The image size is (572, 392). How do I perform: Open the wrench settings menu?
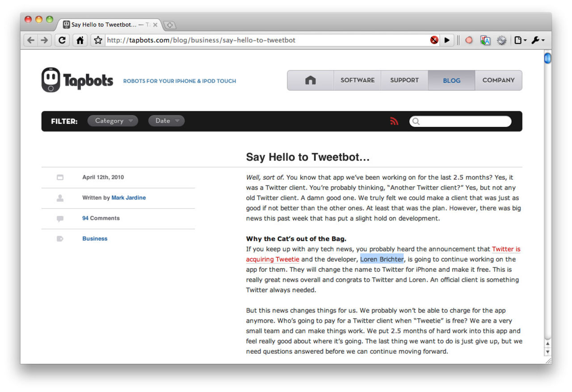point(538,40)
